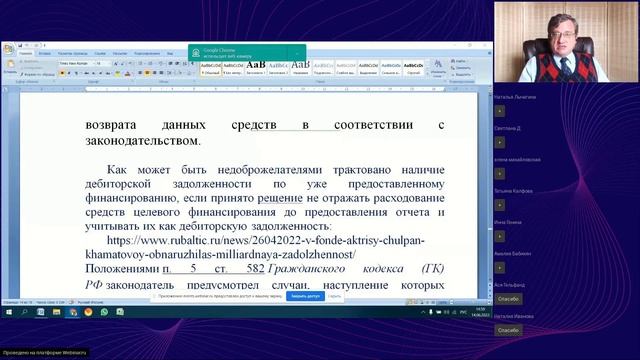Screen dimensions: 640x360
Task: Save the document from Quick Access toolbar
Action: coord(20,45)
